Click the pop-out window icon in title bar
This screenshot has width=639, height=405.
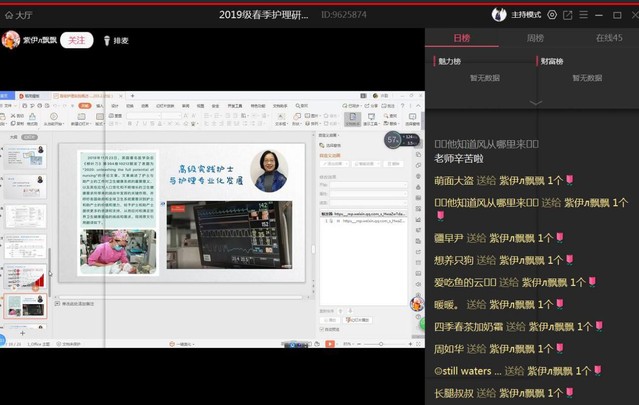click(567, 14)
